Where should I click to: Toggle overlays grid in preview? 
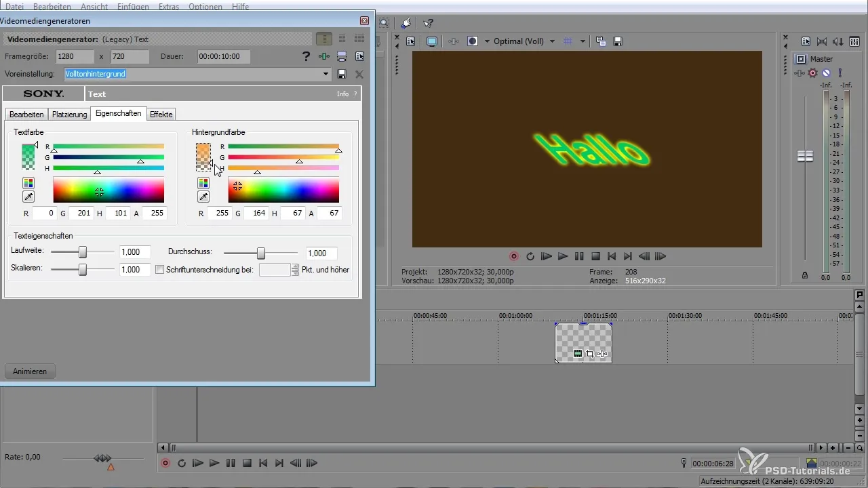pyautogui.click(x=569, y=41)
